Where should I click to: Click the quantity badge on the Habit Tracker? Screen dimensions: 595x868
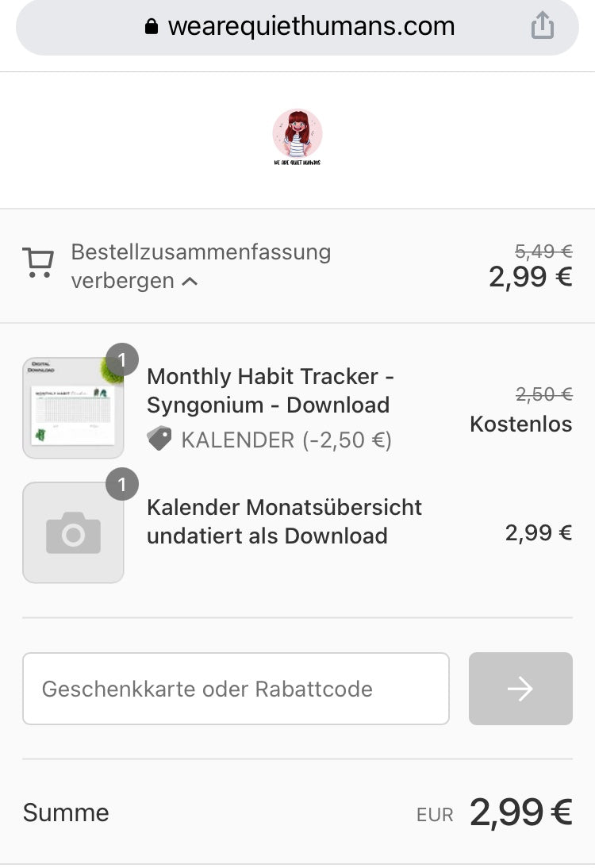pos(121,359)
